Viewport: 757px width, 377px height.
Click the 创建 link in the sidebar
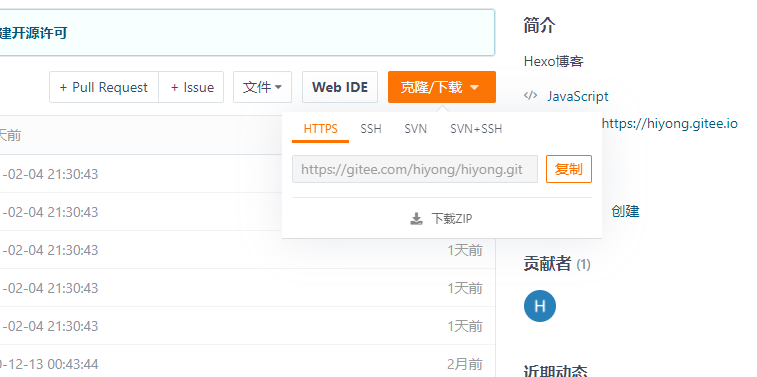click(x=625, y=211)
